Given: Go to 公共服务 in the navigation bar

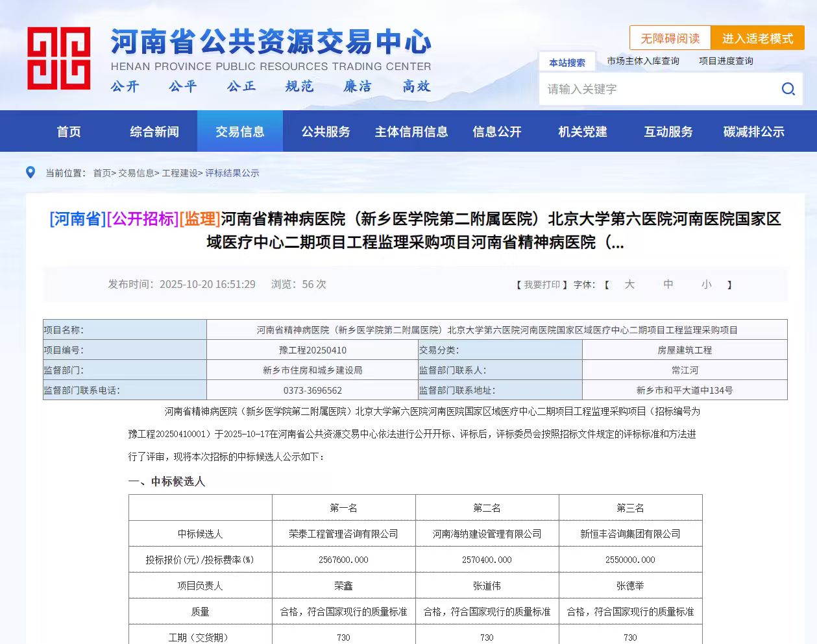Looking at the screenshot, I should coord(325,132).
